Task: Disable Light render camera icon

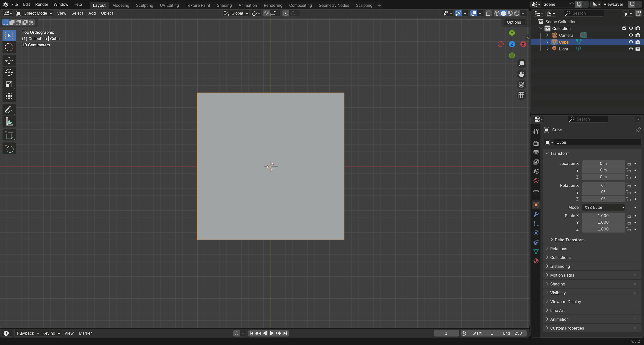Action: point(638,49)
